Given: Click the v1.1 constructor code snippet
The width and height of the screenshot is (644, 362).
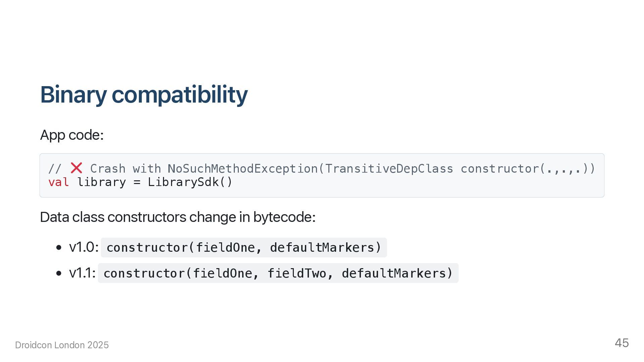Looking at the screenshot, I should [278, 273].
